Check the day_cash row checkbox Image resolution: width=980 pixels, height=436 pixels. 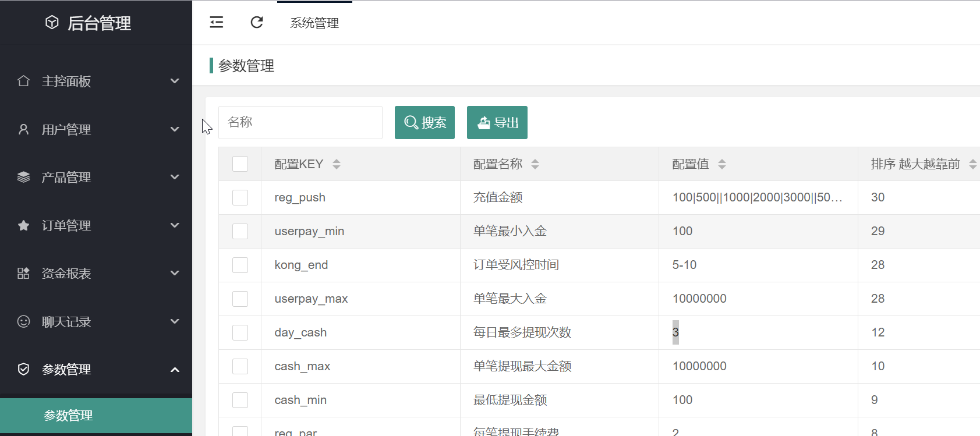[x=240, y=332]
